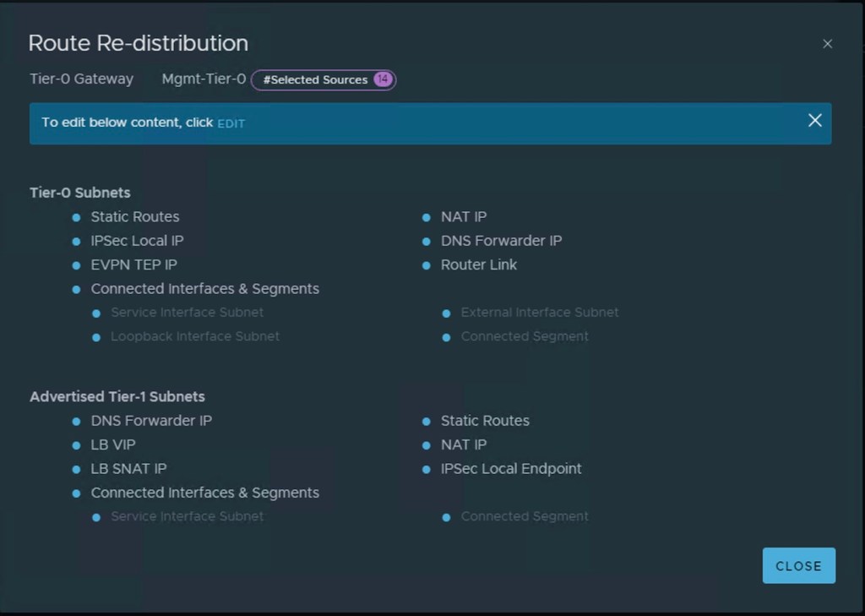This screenshot has height=616, width=865.
Task: Select IPSec Local IP entry
Action: pyautogui.click(x=137, y=241)
